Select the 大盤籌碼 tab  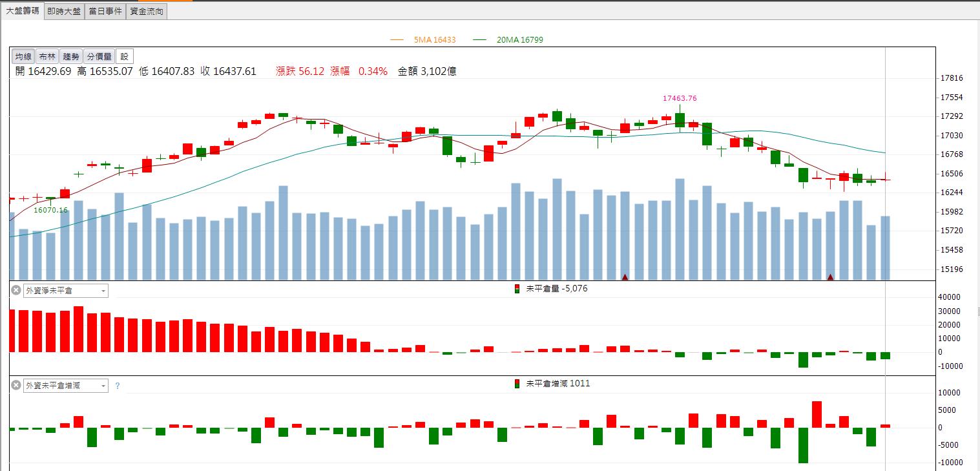coord(23,10)
